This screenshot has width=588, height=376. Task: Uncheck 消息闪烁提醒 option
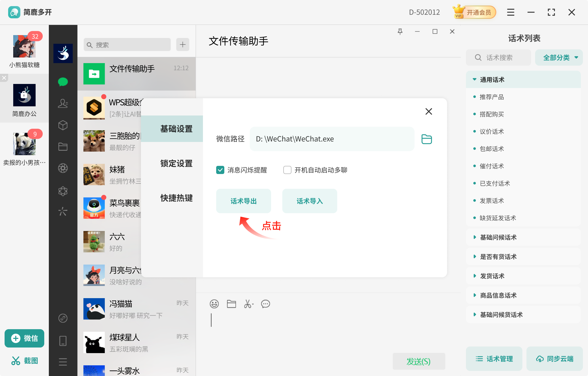220,170
